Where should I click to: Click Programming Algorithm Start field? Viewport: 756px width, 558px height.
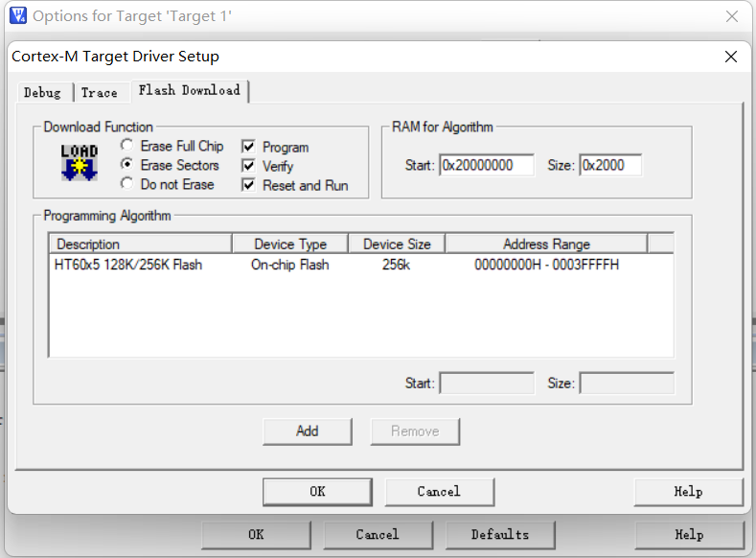coord(487,383)
